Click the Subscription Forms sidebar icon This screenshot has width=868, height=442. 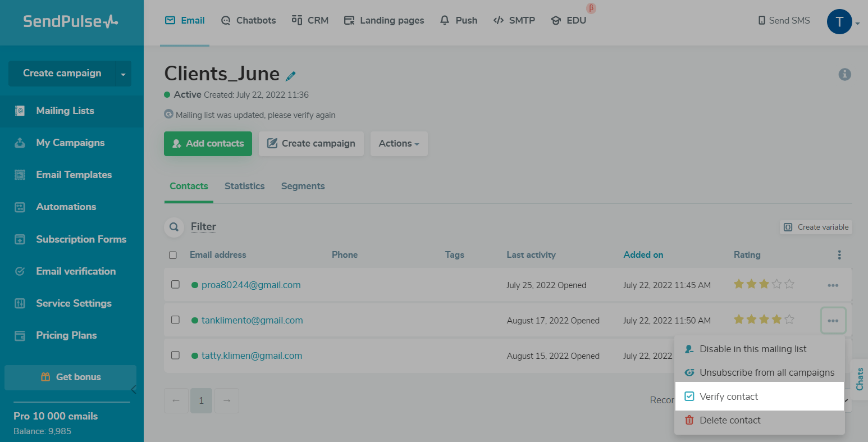20,240
